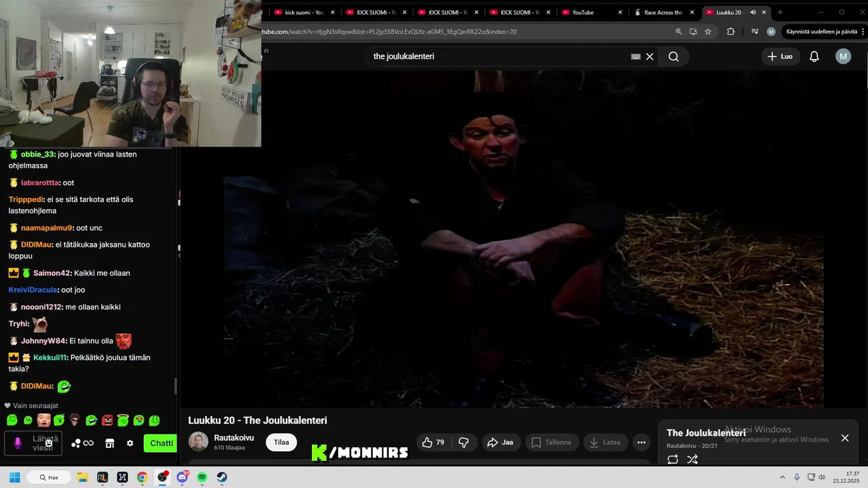The width and height of the screenshot is (868, 488).
Task: Close The Joulukalenteri playlist panel
Action: (845, 438)
